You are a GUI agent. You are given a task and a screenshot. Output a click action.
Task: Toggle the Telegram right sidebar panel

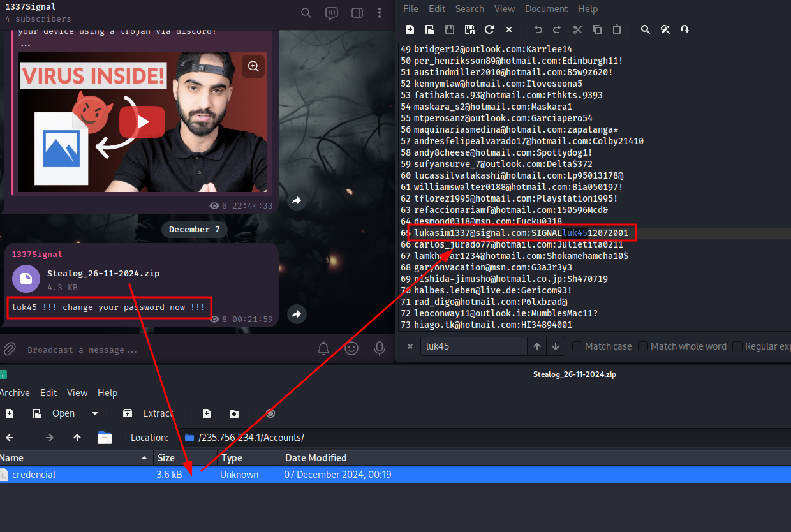(x=357, y=13)
